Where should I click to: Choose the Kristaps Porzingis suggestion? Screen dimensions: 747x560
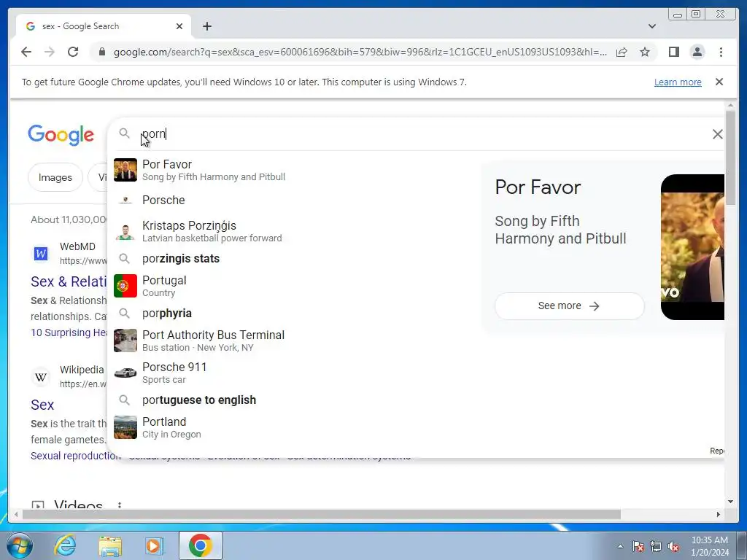[290, 231]
